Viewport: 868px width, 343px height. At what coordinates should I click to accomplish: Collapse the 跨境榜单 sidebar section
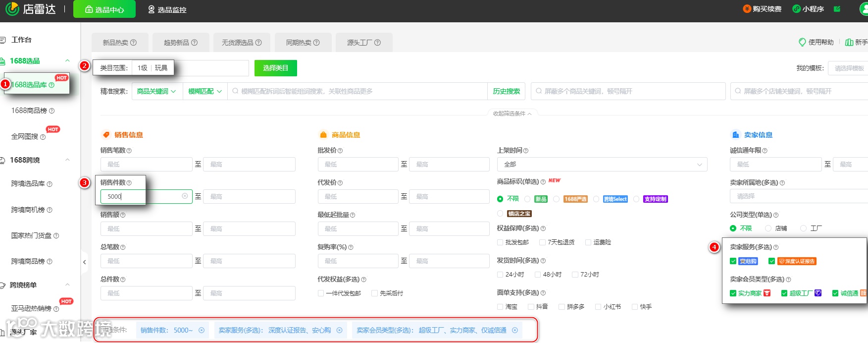coord(67,285)
